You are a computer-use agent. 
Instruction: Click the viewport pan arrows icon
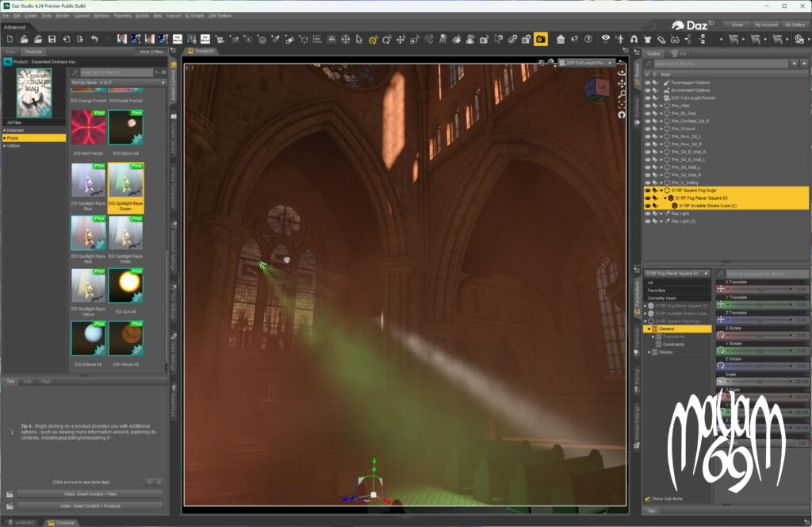tap(622, 83)
